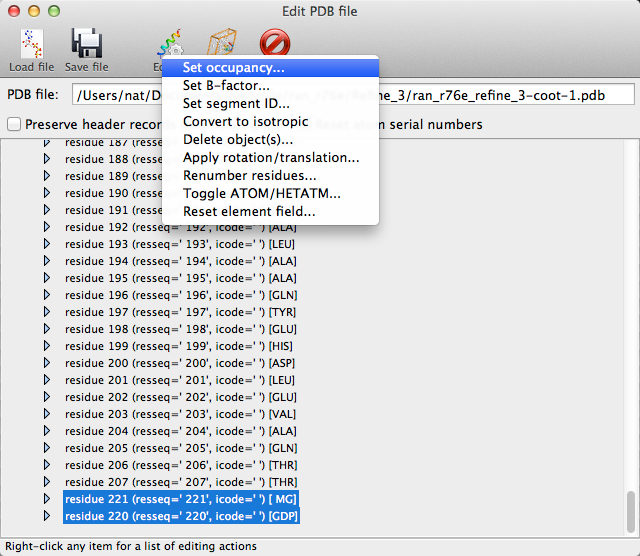Expand residue 221 MG tree node

pos(46,498)
